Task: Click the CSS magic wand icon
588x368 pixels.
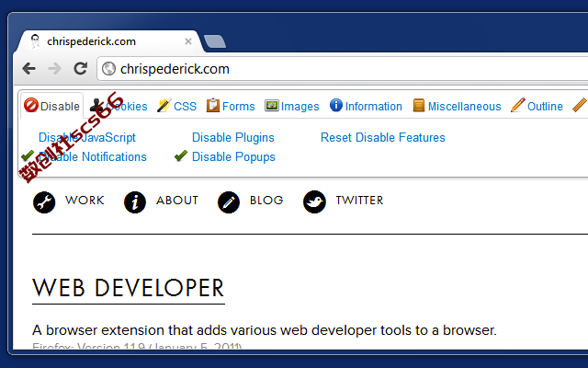Action: pyautogui.click(x=164, y=106)
